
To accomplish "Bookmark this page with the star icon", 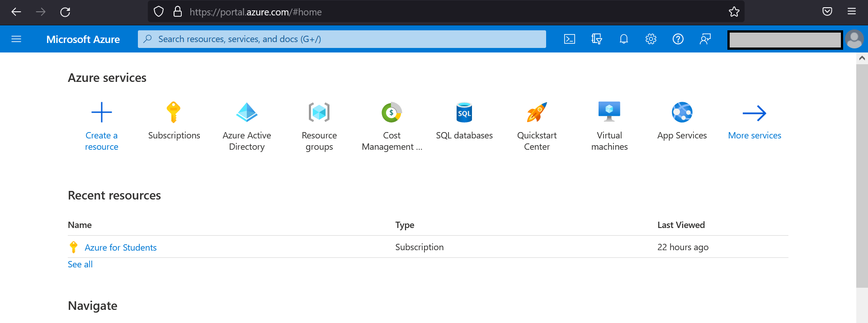I will tap(734, 12).
